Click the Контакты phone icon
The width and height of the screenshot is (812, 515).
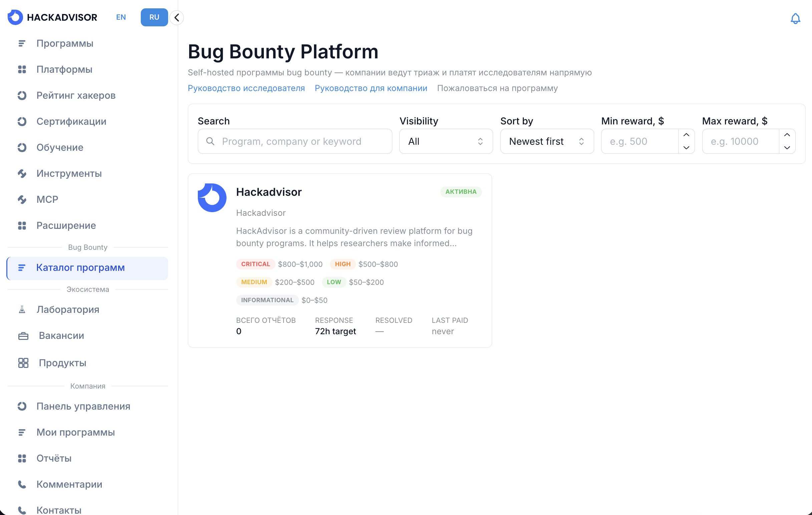point(22,510)
